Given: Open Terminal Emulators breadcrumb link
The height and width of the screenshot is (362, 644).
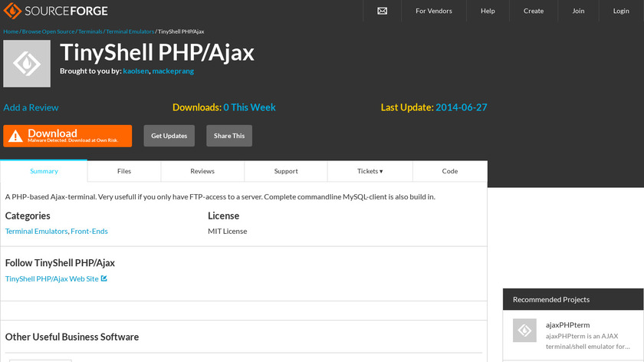Looking at the screenshot, I should [x=130, y=31].
